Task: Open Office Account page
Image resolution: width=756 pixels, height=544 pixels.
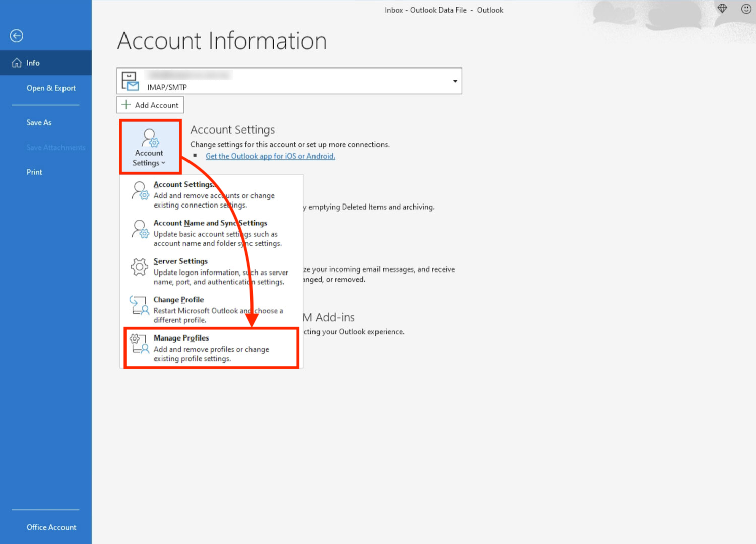Action: [51, 527]
